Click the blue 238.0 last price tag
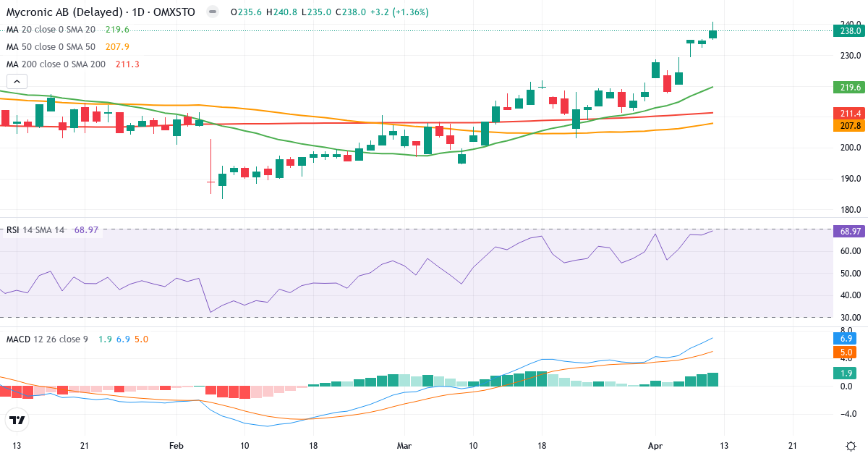The width and height of the screenshot is (868, 456). 848,31
